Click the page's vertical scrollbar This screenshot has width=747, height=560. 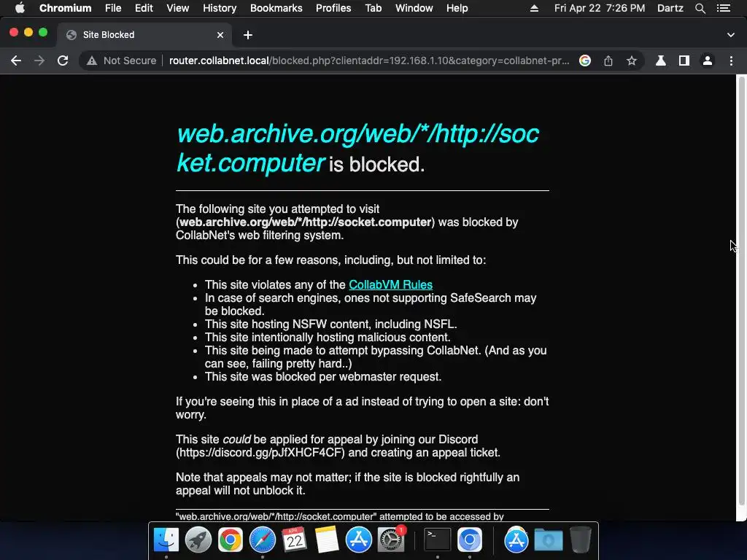(x=741, y=291)
